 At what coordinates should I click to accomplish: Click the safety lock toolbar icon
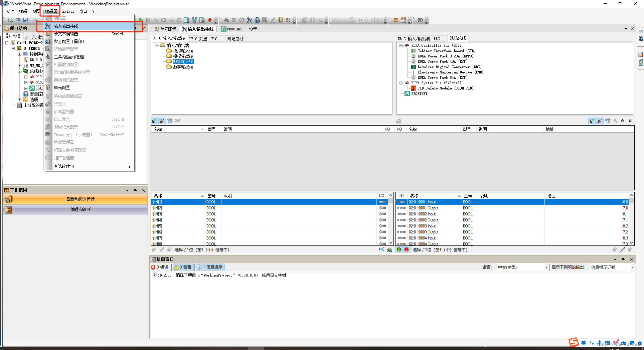tap(257, 20)
